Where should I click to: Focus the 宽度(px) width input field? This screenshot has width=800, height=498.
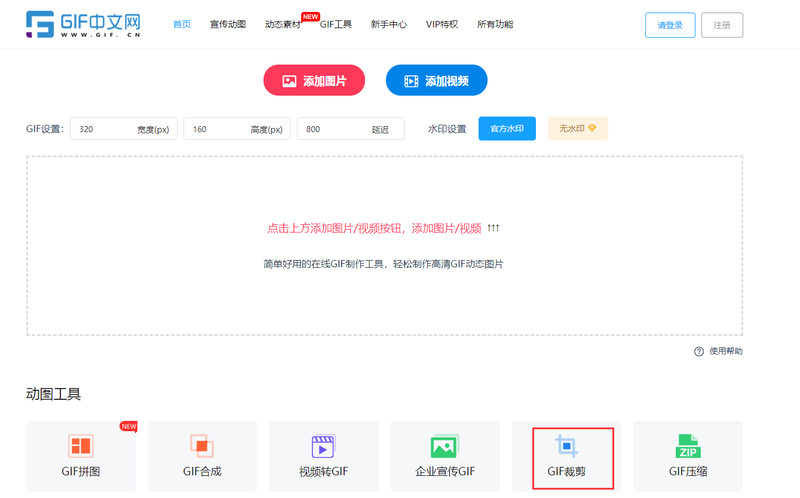pyautogui.click(x=123, y=129)
